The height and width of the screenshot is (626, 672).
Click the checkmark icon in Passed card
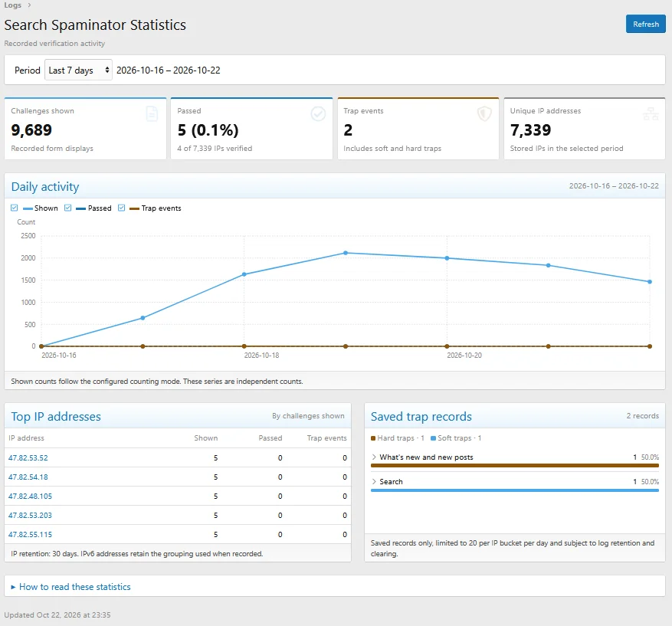(318, 114)
